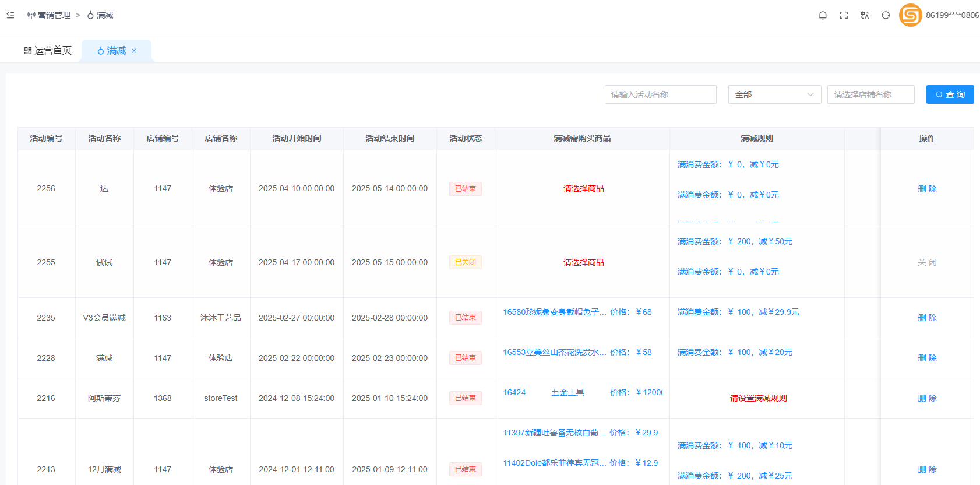Open the 请选择店铺名称 store selector
The image size is (980, 485).
click(870, 94)
